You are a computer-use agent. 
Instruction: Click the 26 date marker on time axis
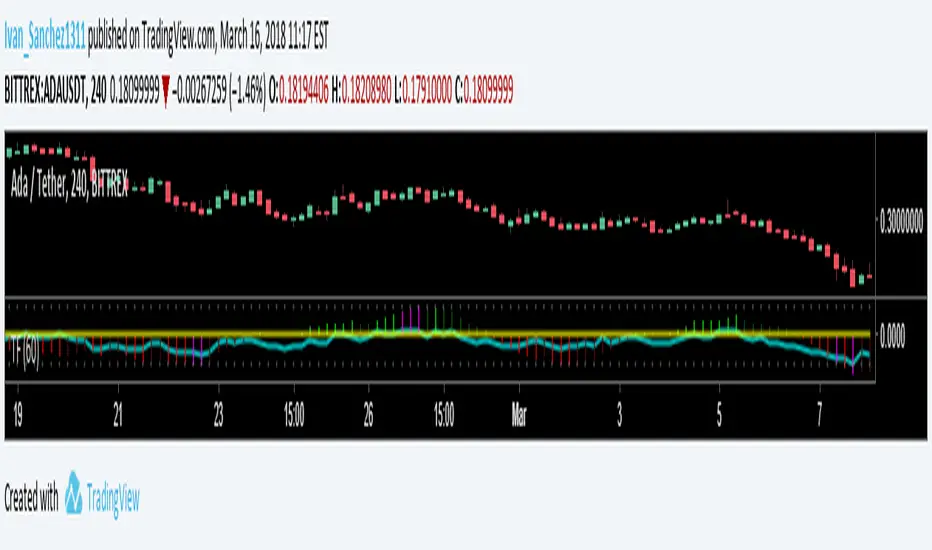[x=369, y=416]
